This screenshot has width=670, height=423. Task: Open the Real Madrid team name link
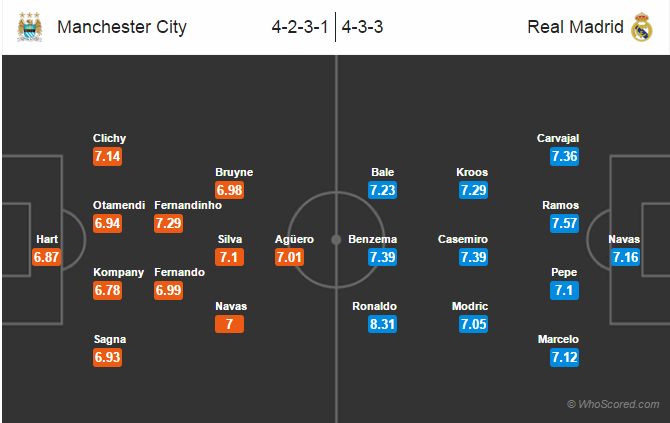575,27
